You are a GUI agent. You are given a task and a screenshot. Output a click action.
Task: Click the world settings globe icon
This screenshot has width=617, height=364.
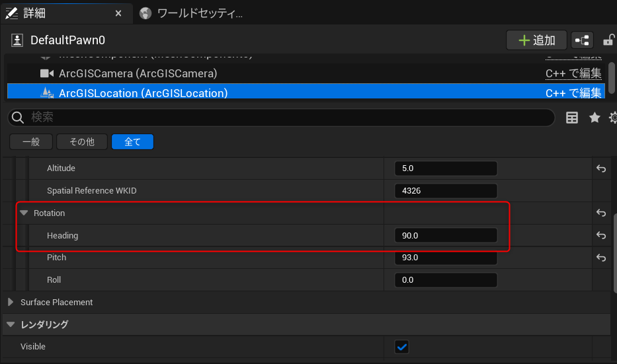(145, 13)
